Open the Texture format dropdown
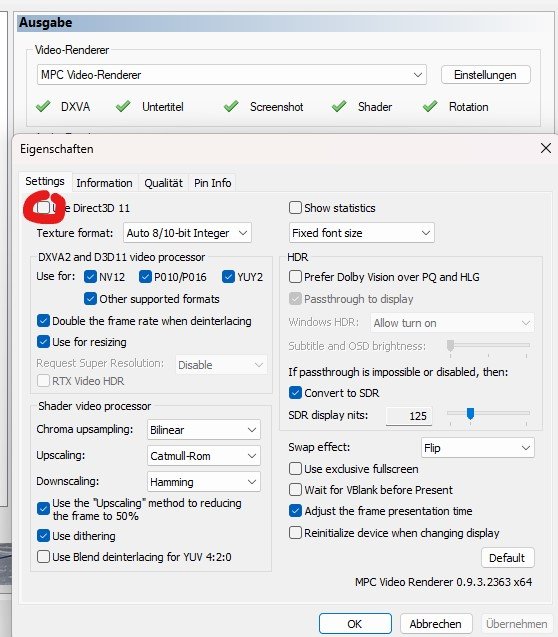Viewport: 558px width, 637px height. click(x=187, y=233)
